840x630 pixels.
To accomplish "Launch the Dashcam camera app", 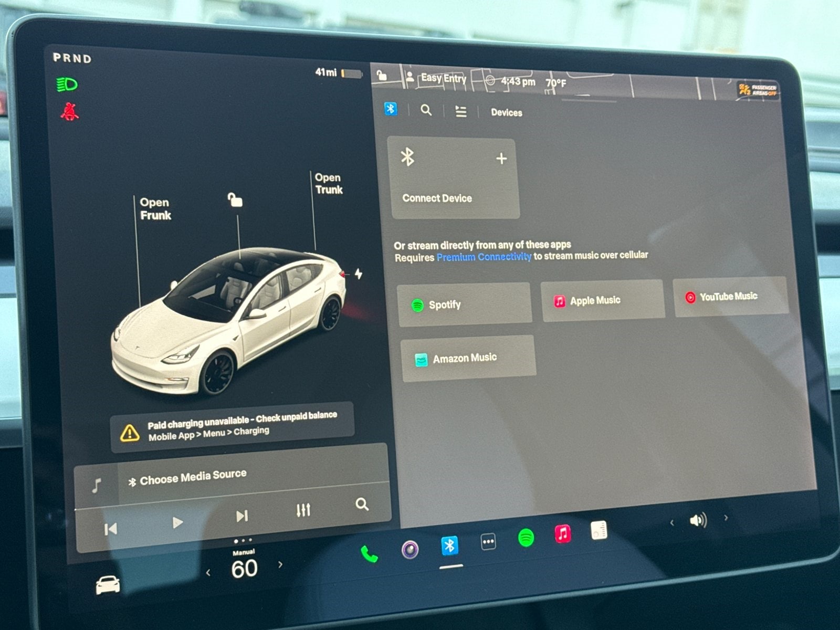I will point(410,550).
